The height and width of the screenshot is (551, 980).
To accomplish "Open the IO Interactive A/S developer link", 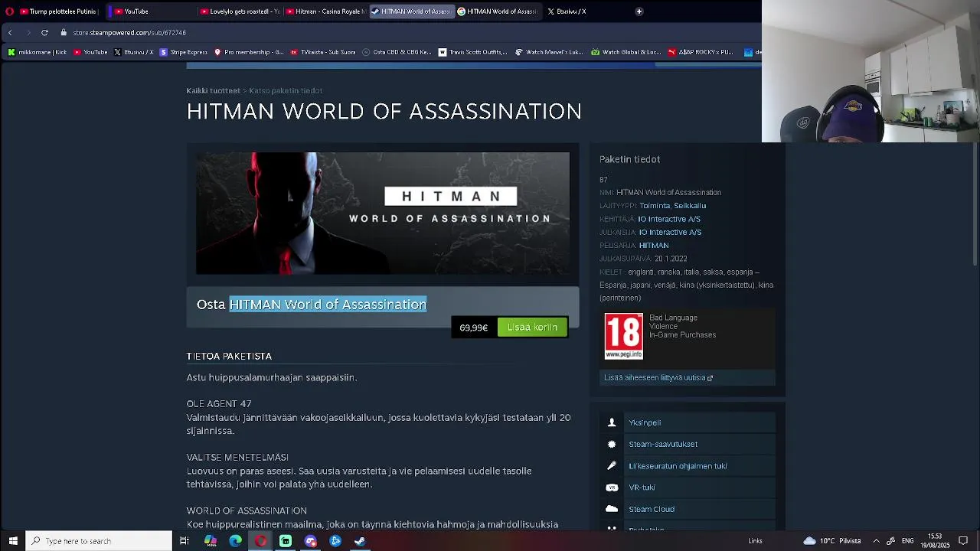I will (x=669, y=219).
